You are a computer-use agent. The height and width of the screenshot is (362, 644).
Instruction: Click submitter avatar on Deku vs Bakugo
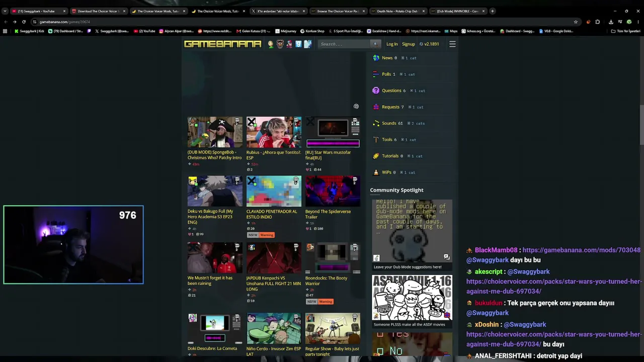(x=192, y=180)
